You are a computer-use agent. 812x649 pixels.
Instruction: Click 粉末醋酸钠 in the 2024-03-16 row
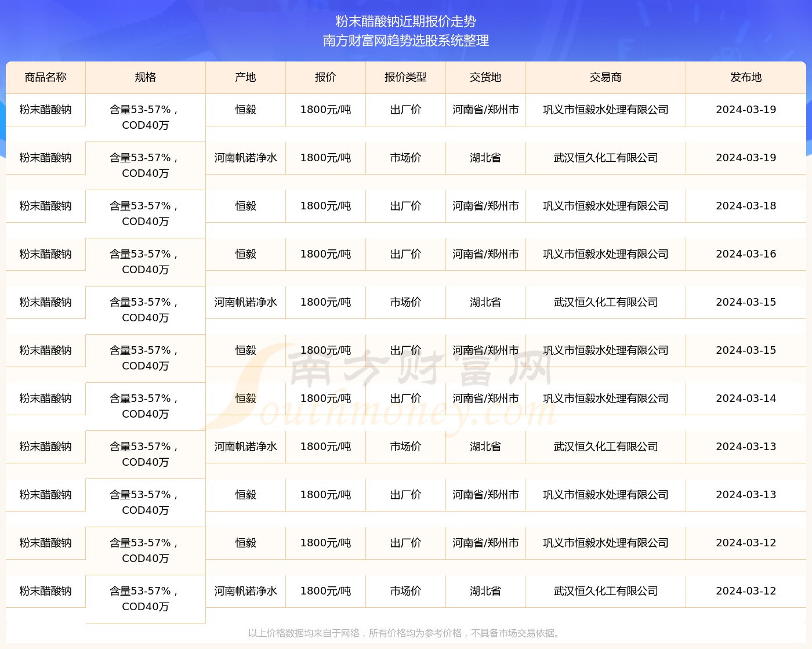click(x=46, y=254)
